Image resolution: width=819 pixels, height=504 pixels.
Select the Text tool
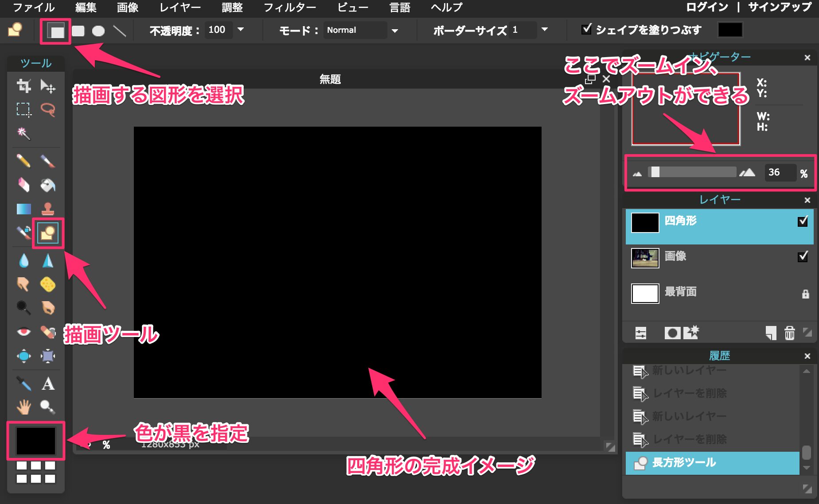click(x=48, y=384)
